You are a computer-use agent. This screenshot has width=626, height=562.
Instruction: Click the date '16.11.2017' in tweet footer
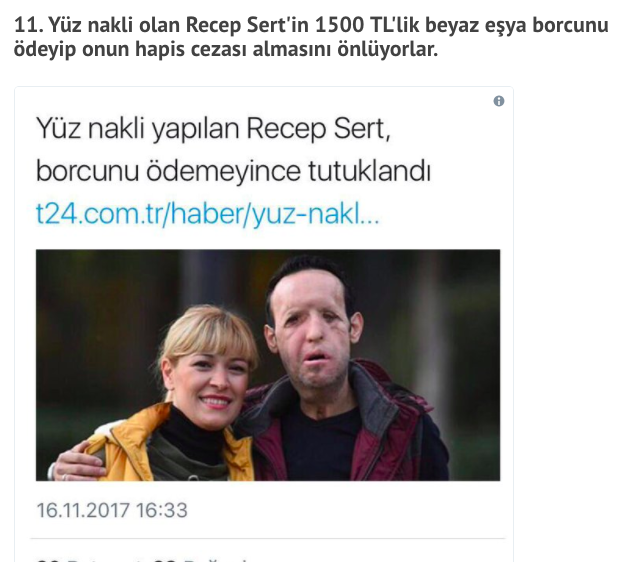(83, 510)
